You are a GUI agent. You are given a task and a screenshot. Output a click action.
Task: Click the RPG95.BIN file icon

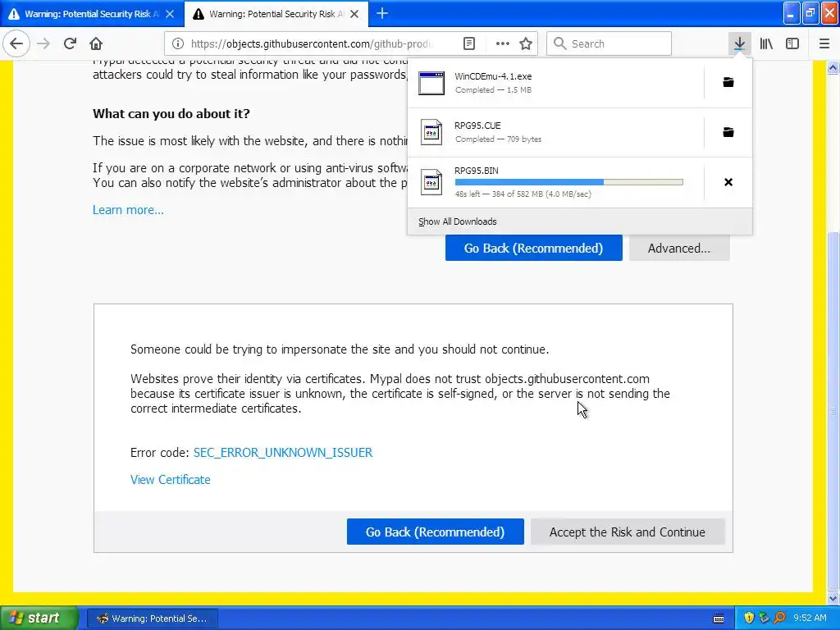coord(431,182)
